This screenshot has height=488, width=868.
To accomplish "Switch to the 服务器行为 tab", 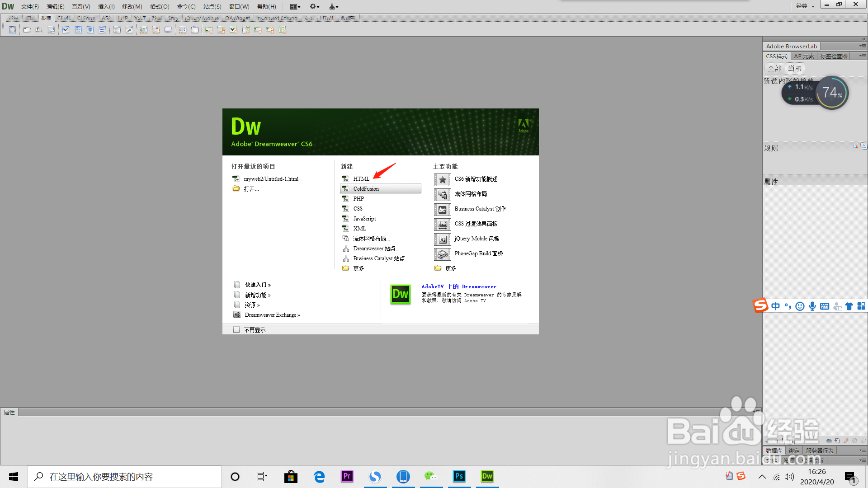I will 819,450.
